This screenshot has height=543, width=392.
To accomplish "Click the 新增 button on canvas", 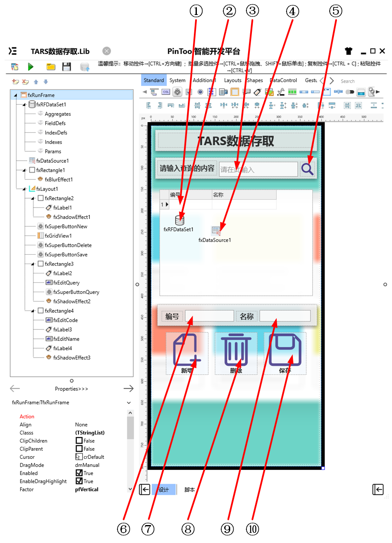I will 187,354.
